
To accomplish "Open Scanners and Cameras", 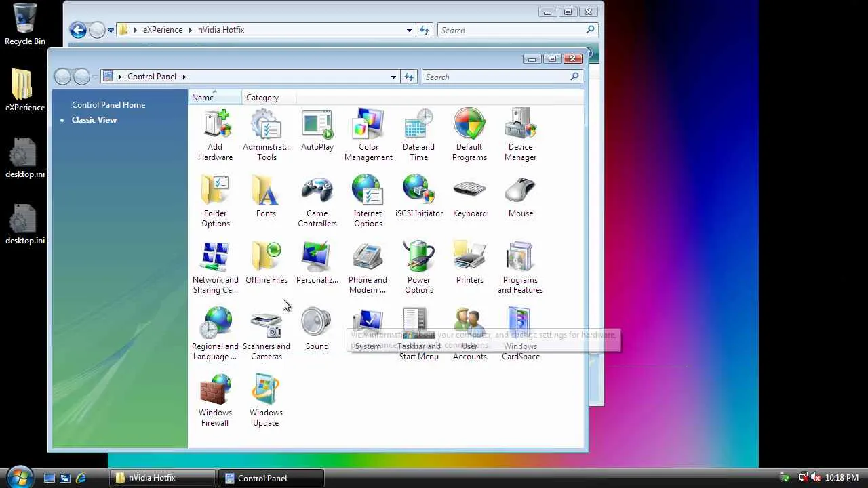I will click(x=267, y=335).
